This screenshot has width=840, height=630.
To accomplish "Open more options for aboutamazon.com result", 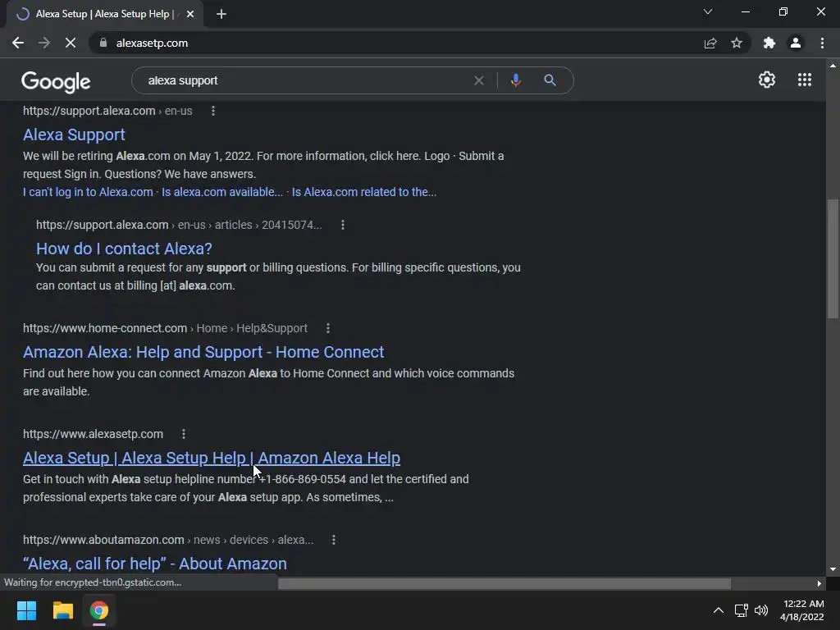I will (334, 540).
